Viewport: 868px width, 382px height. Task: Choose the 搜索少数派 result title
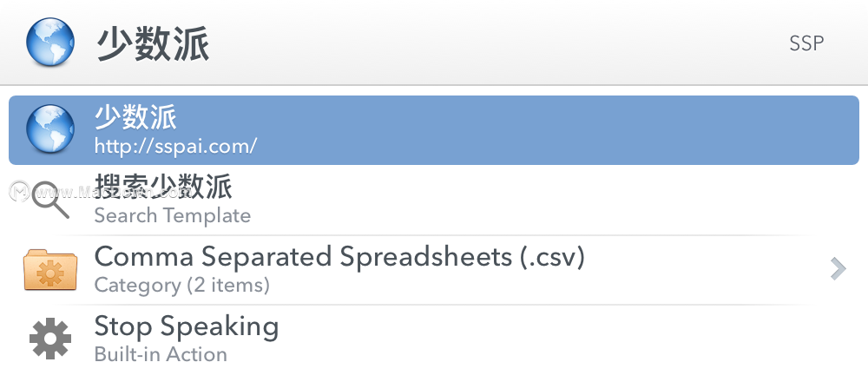click(163, 187)
